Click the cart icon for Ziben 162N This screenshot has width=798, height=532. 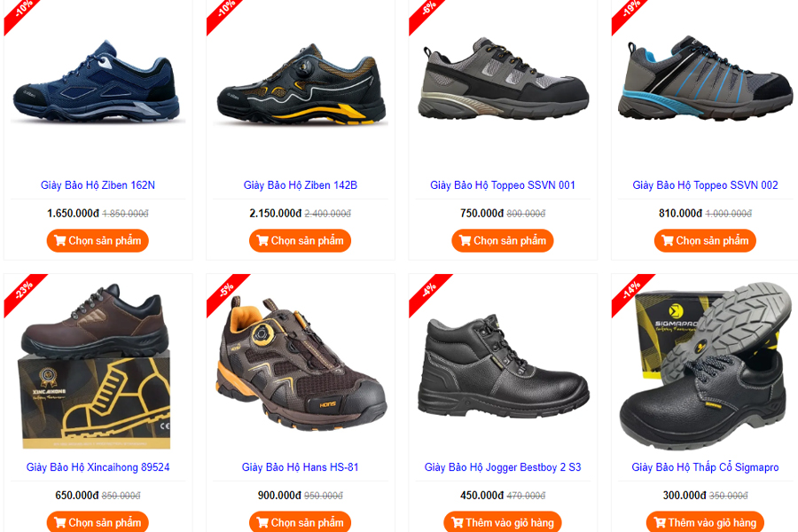[60, 240]
